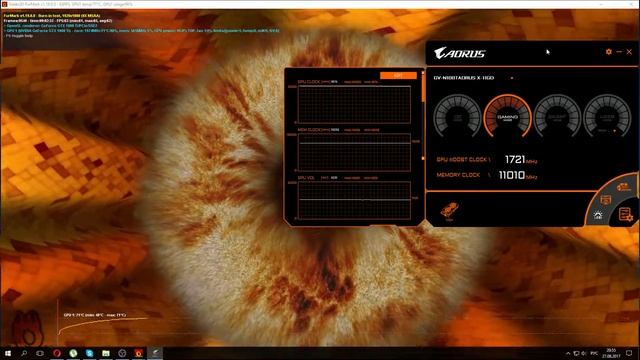Image resolution: width=640 pixels, height=360 pixels.
Task: Open the graphics card model dropdown
Action: click(x=511, y=78)
